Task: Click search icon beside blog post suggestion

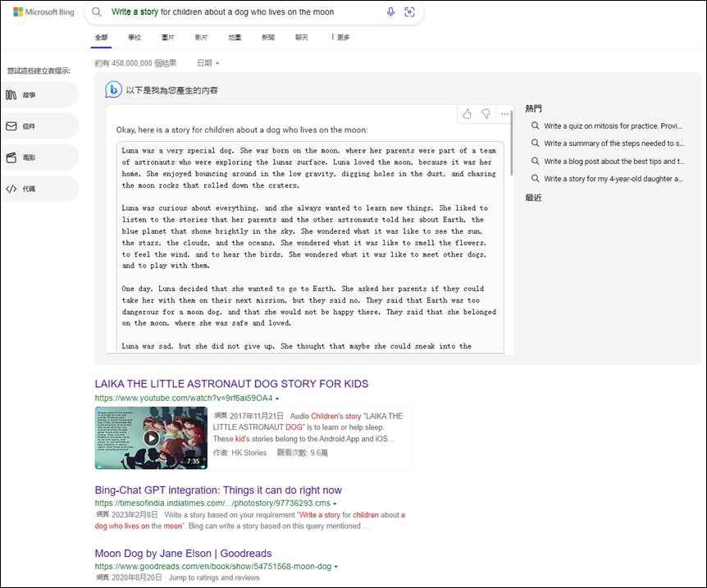Action: [x=535, y=161]
